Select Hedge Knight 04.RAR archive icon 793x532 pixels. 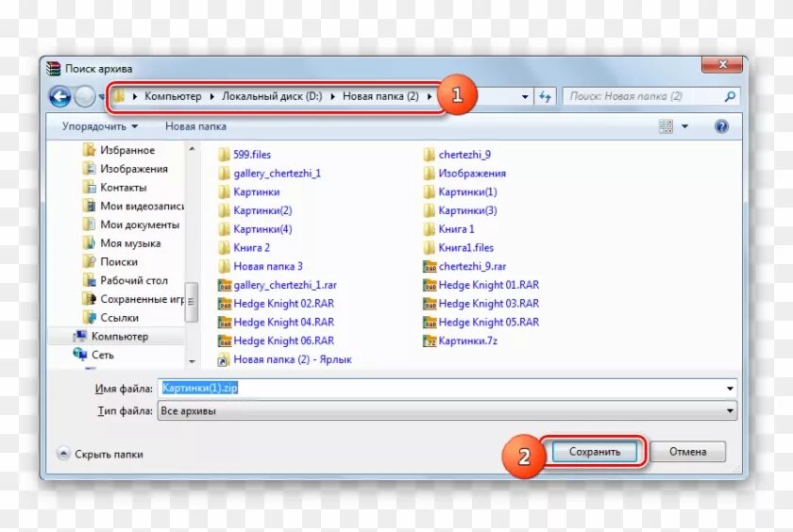(224, 323)
